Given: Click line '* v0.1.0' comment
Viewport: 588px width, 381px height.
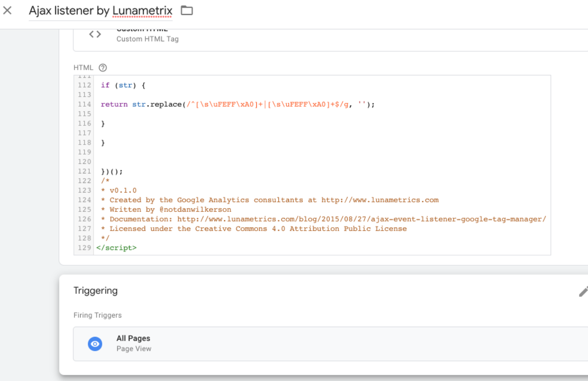Looking at the screenshot, I should pyautogui.click(x=119, y=190).
